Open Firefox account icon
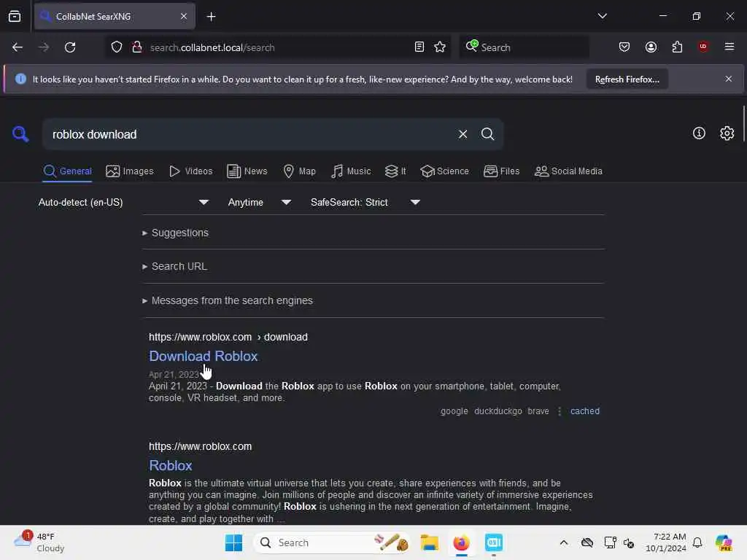 651,47
